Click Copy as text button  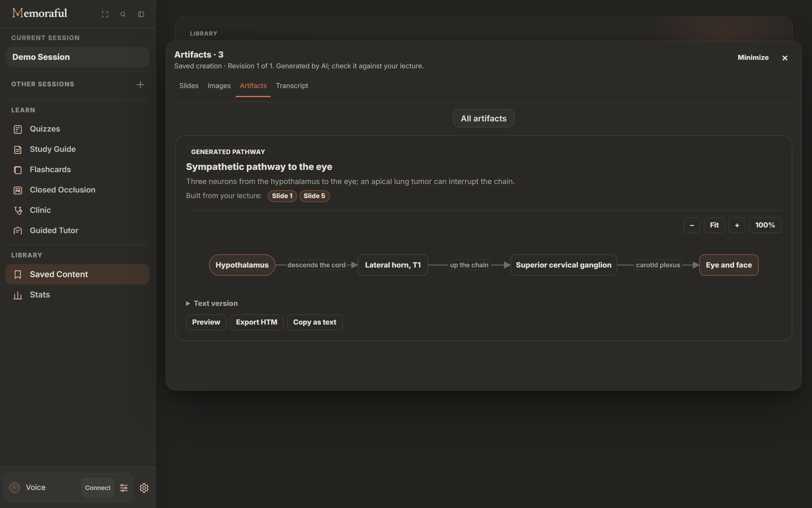pyautogui.click(x=315, y=322)
